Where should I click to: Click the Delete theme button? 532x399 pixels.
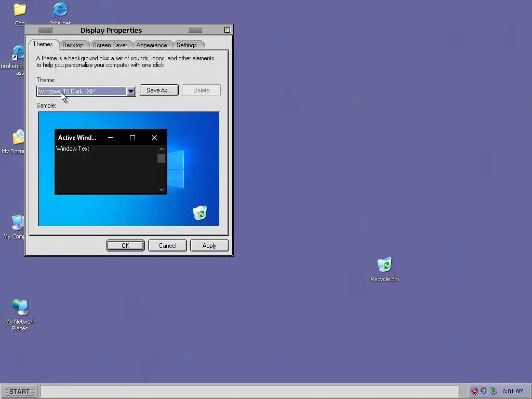point(201,90)
